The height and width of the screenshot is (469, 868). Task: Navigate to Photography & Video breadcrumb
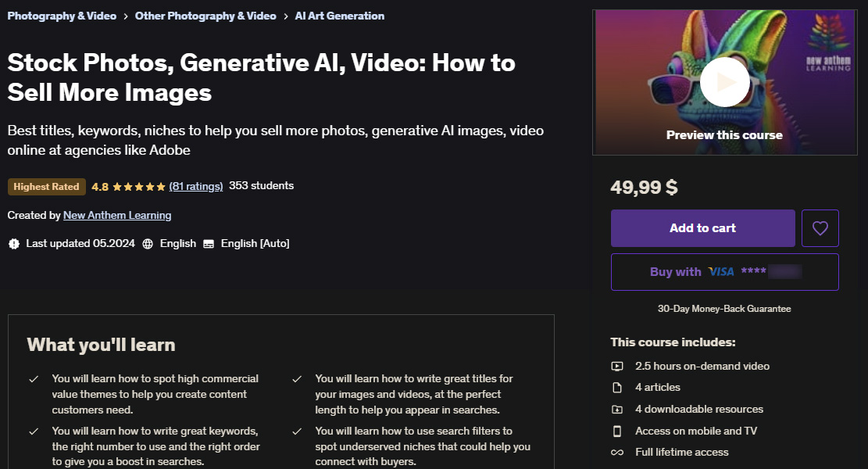pos(62,16)
